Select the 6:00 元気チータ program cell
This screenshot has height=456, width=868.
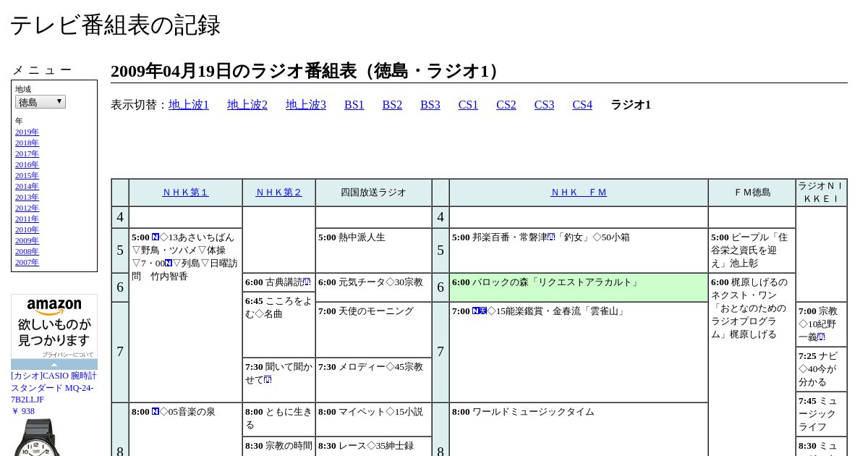pyautogui.click(x=373, y=287)
